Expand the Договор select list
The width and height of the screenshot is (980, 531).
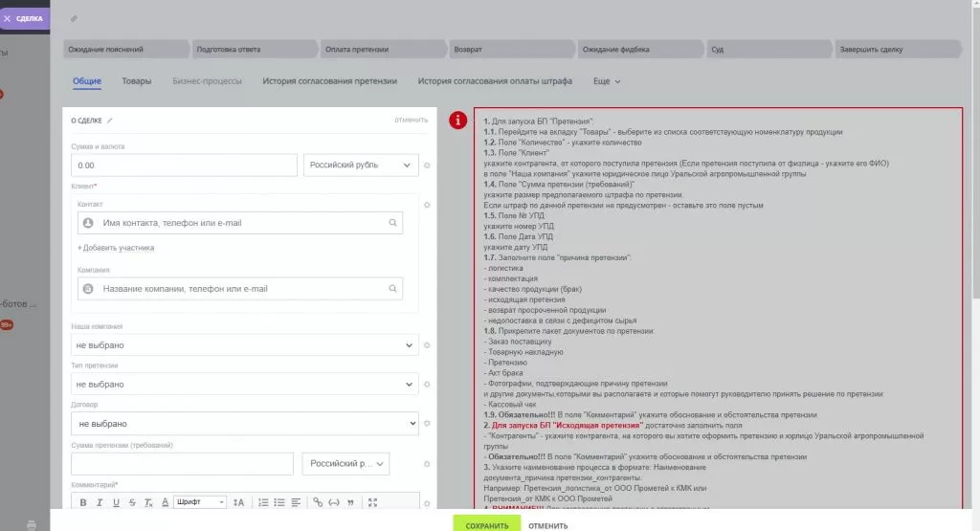245,423
